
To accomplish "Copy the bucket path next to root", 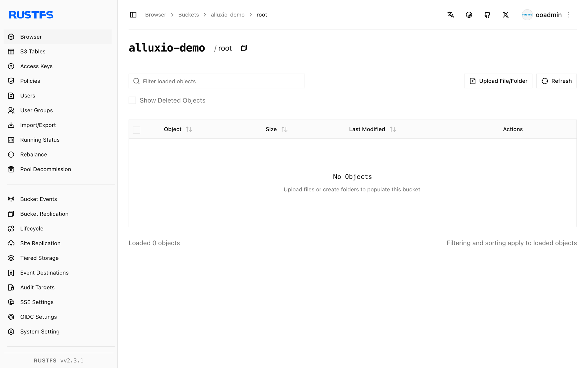I will point(244,48).
